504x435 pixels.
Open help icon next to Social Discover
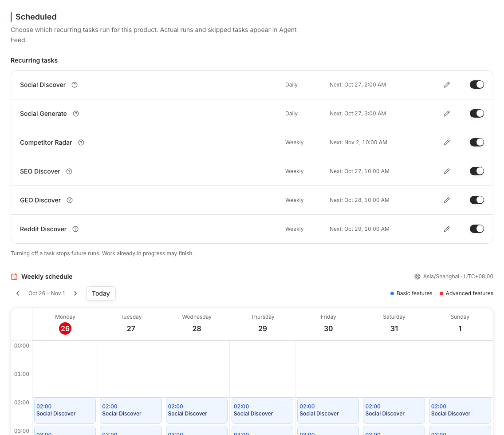click(x=75, y=85)
